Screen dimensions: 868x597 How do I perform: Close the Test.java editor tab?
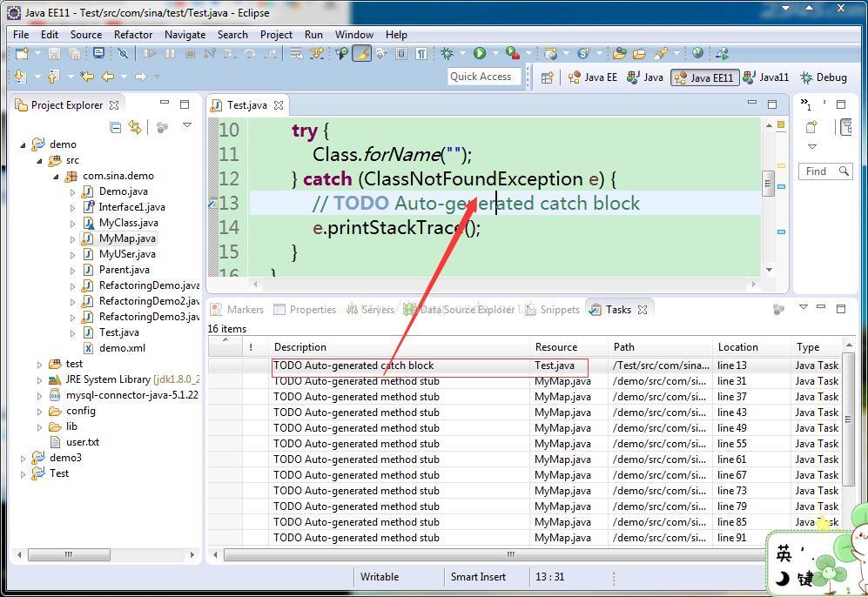pyautogui.click(x=279, y=105)
